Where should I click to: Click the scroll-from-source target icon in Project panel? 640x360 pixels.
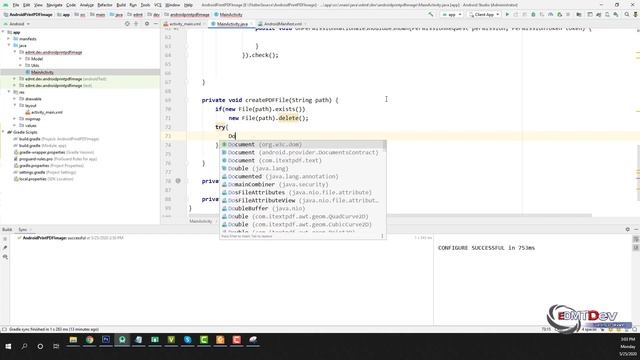[127, 24]
